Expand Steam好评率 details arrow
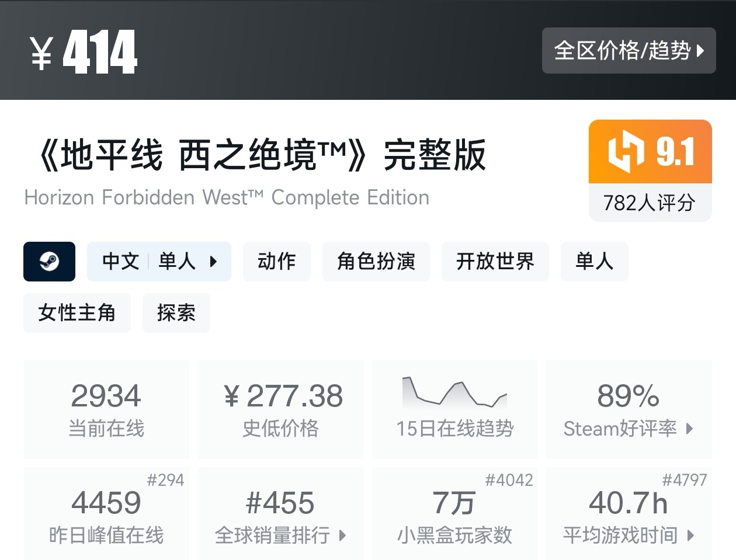Image resolution: width=736 pixels, height=560 pixels. click(689, 429)
